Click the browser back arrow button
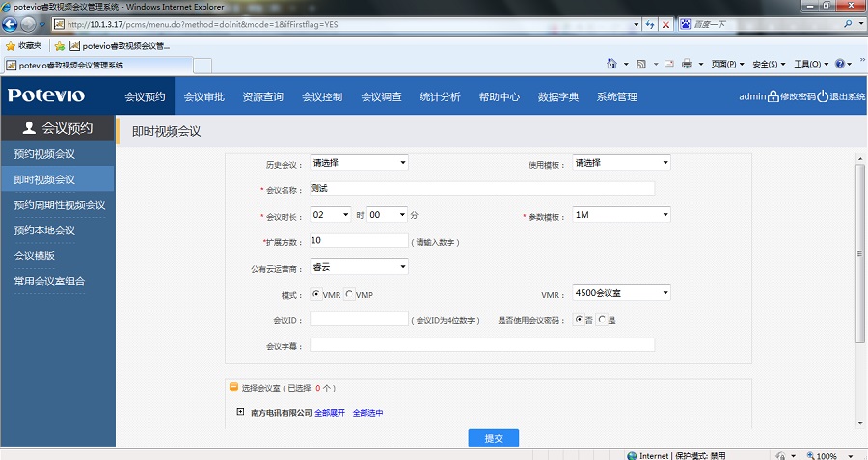Image resolution: width=868 pixels, height=460 pixels. 12,23
